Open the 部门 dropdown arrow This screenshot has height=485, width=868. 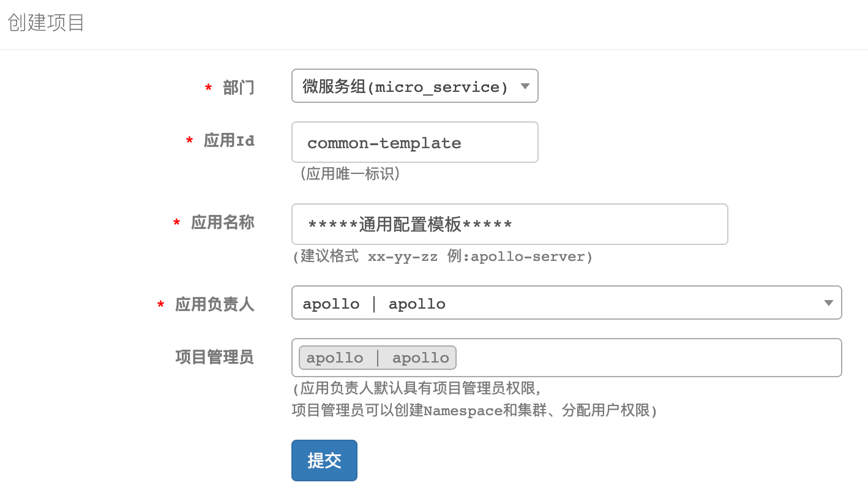pos(525,86)
